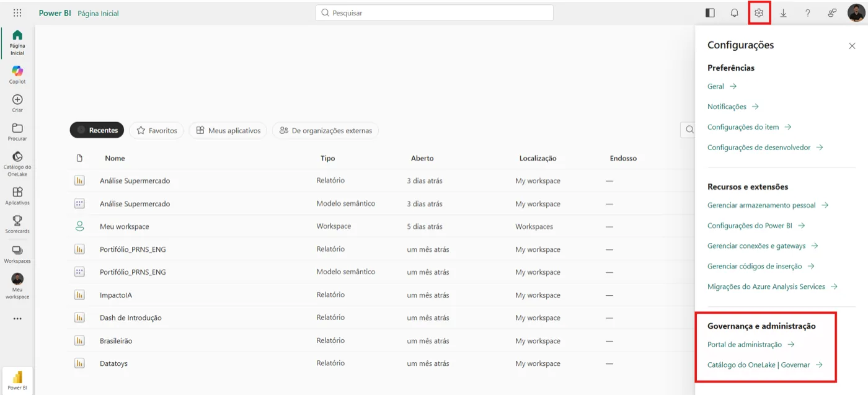
Task: Click the report icon for ImpactoIA
Action: [x=79, y=295]
